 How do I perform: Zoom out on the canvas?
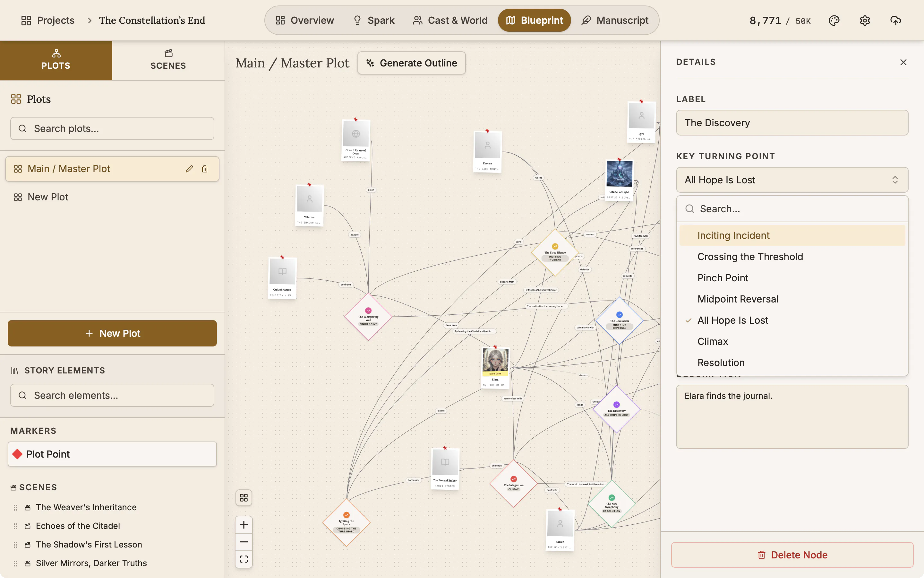[244, 542]
